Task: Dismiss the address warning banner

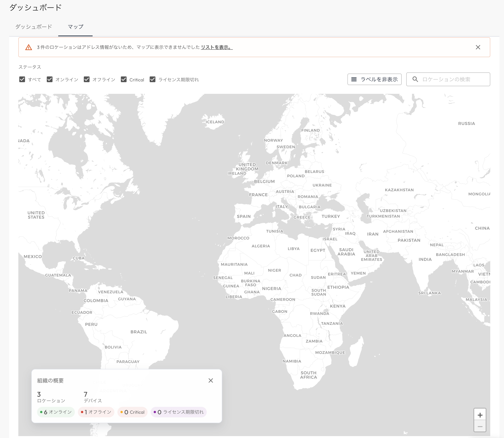Action: tap(478, 47)
